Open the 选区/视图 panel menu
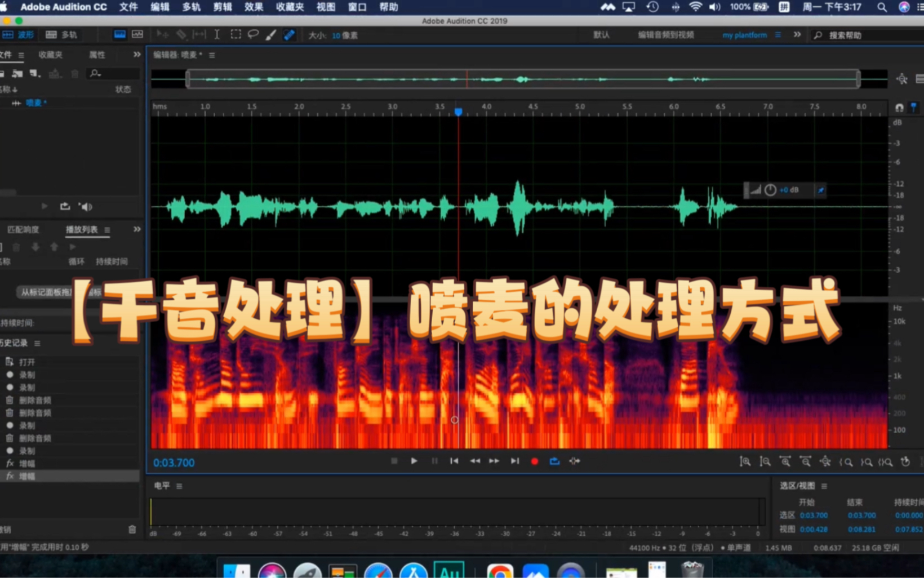924x578 pixels. 824,486
